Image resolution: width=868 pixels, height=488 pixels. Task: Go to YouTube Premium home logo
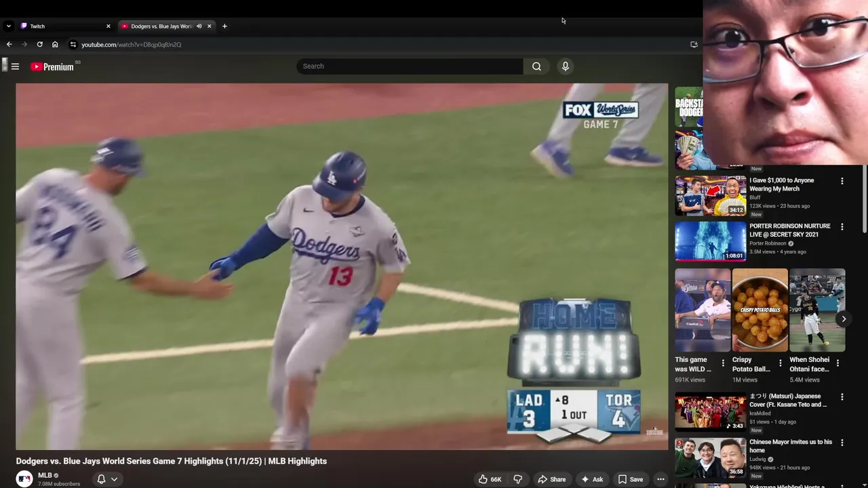(52, 66)
